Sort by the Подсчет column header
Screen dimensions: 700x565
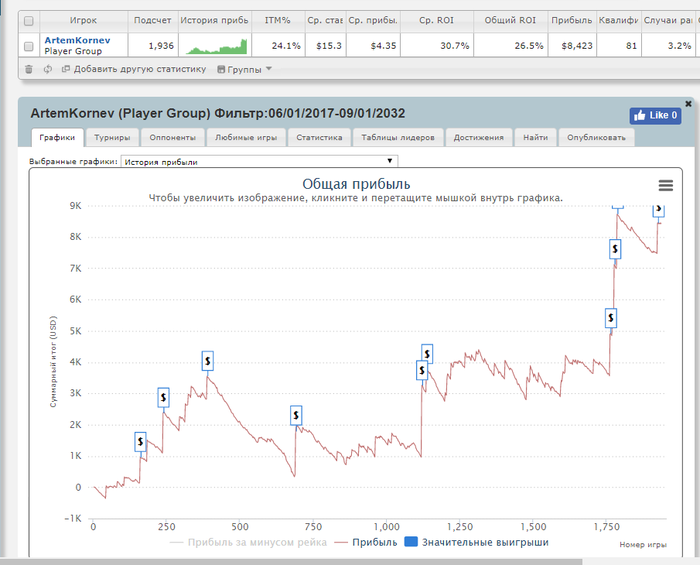pos(153,21)
